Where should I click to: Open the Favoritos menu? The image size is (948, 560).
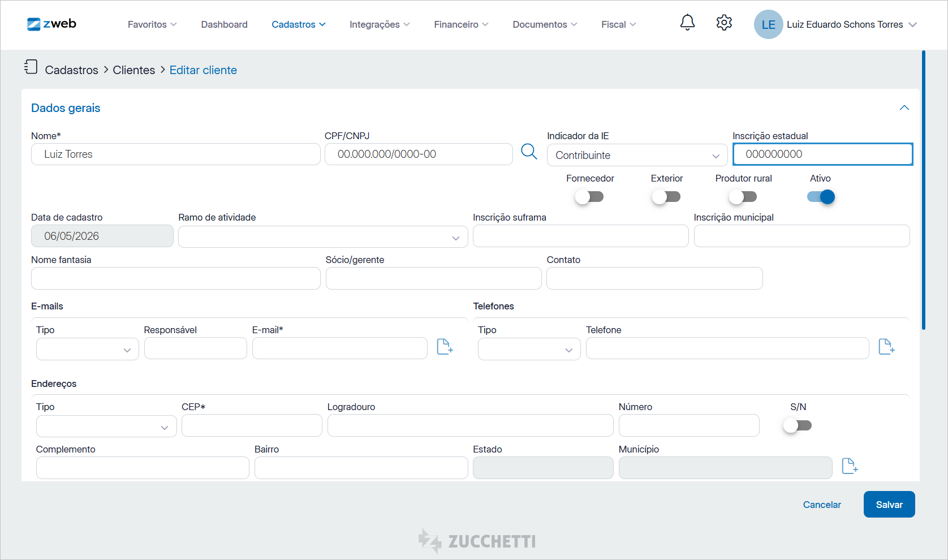[152, 24]
